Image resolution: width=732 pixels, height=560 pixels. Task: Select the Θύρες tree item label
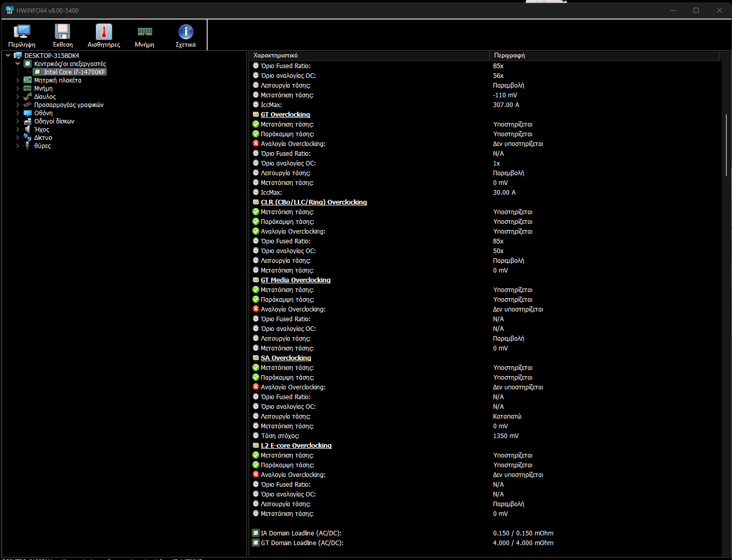coord(43,146)
